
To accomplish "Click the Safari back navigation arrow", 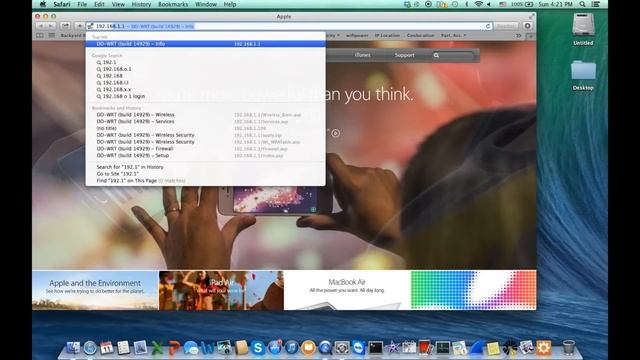I will click(x=41, y=26).
